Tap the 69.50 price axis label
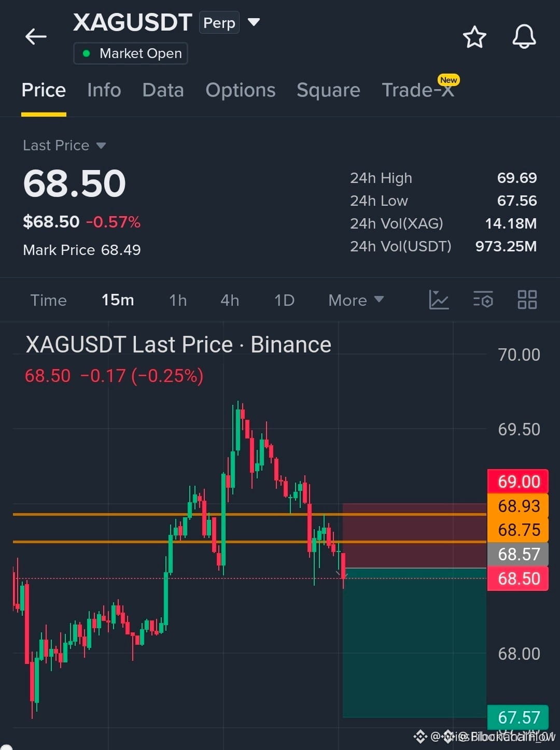Image resolution: width=560 pixels, height=750 pixels. (519, 430)
